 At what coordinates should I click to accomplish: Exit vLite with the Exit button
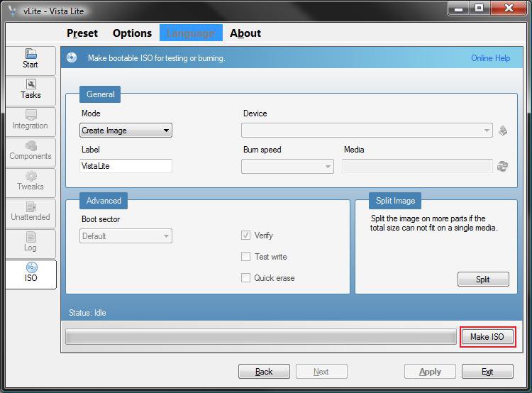click(487, 372)
